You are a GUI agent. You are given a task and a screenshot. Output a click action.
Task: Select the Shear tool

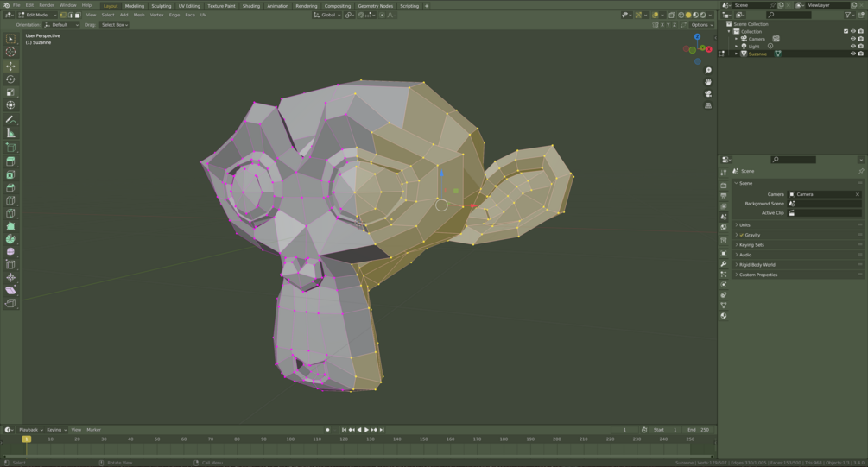[10, 291]
